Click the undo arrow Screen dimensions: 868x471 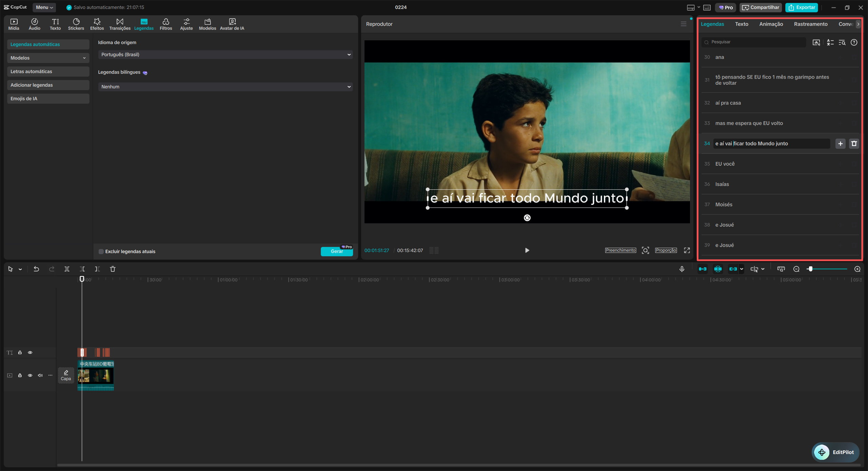click(x=36, y=269)
